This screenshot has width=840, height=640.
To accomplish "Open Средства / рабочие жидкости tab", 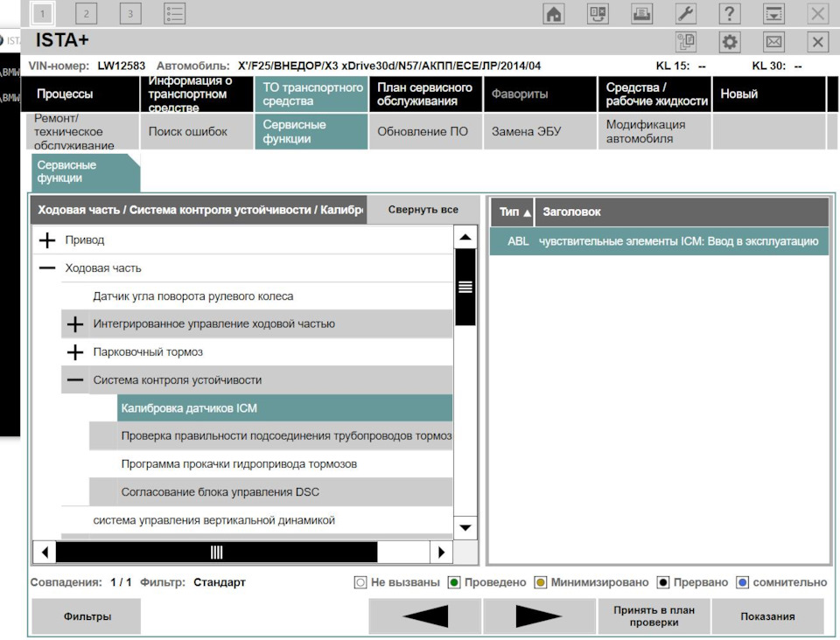I will coord(654,94).
